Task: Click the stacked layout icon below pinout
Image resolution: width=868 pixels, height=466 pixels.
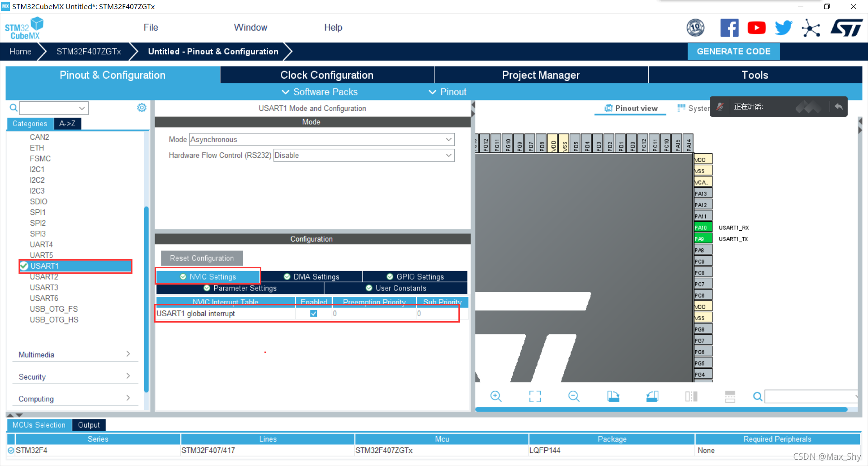Action: click(730, 397)
